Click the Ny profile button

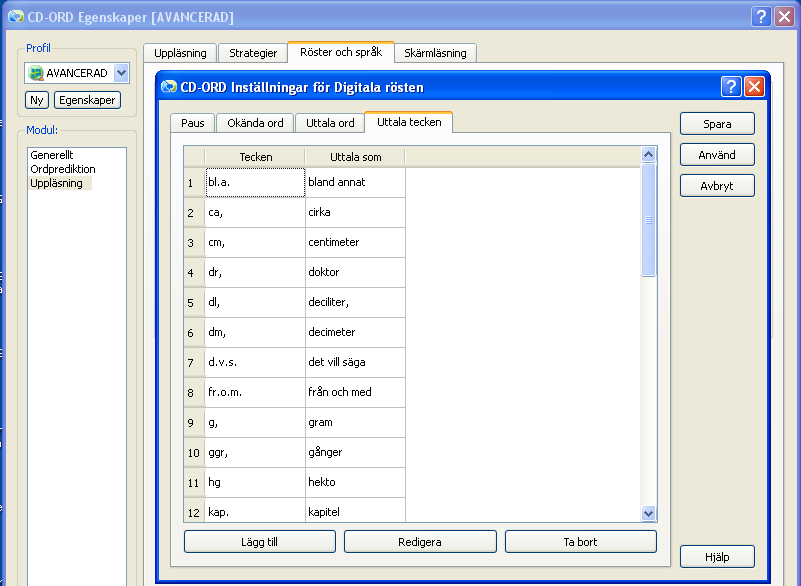(x=37, y=100)
